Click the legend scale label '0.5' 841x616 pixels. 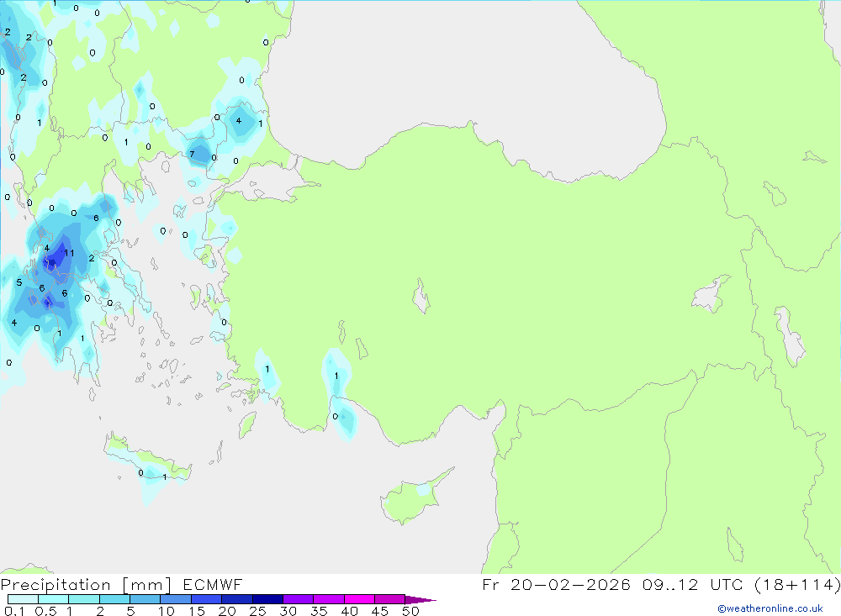click(x=45, y=611)
